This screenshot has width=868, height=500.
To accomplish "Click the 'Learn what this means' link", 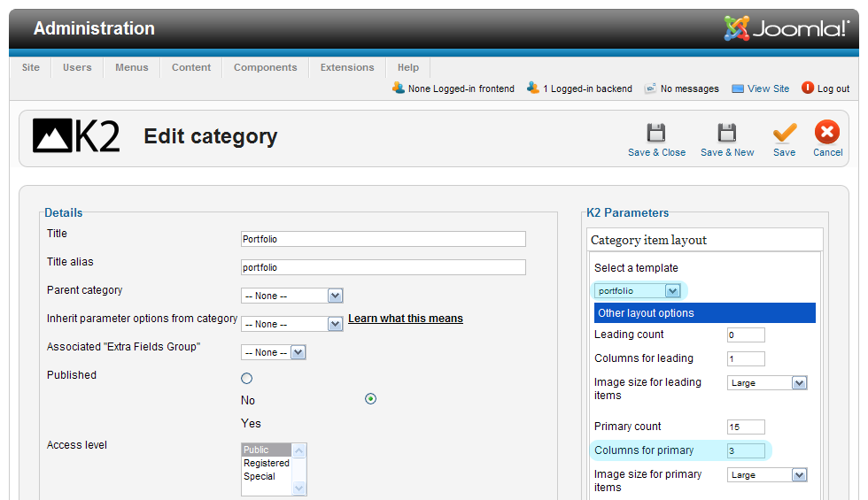I will (405, 319).
